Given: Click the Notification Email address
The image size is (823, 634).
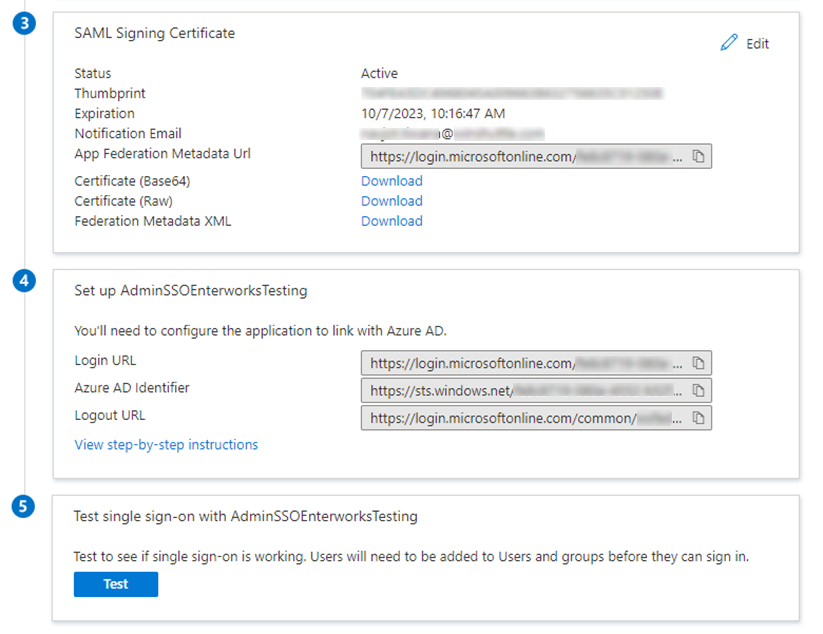Looking at the screenshot, I should pos(452,133).
